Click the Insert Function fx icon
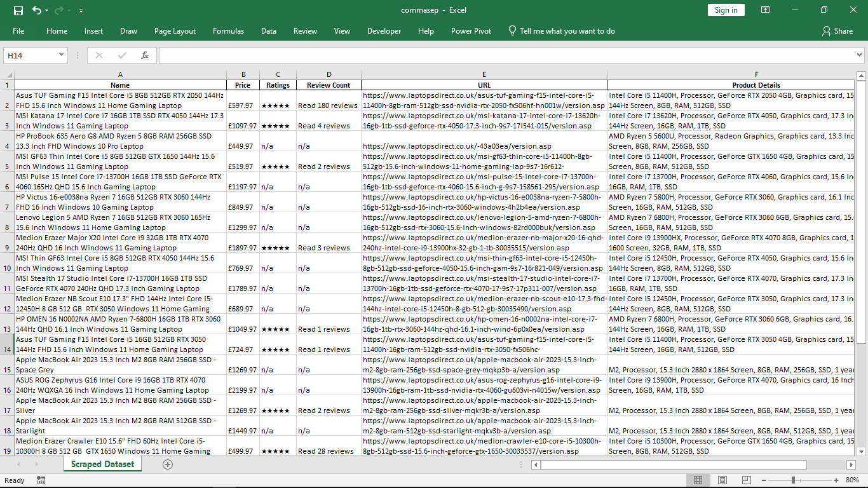 tap(145, 55)
